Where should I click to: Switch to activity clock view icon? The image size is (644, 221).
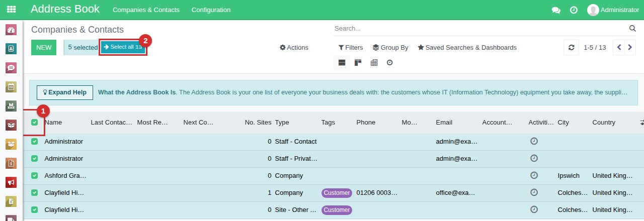coord(389,63)
